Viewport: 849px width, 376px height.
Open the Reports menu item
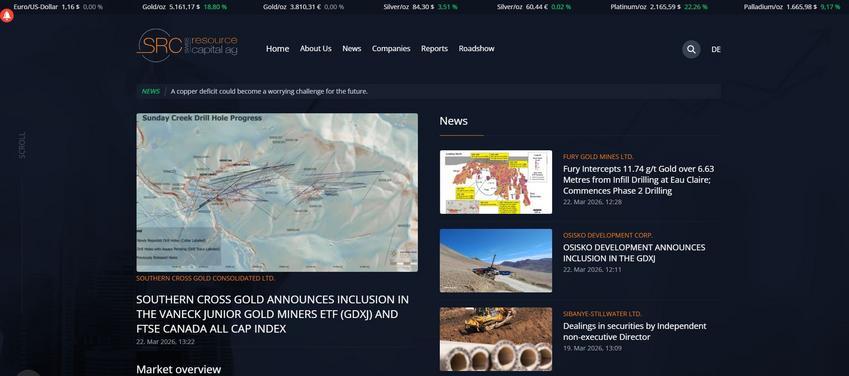[434, 49]
